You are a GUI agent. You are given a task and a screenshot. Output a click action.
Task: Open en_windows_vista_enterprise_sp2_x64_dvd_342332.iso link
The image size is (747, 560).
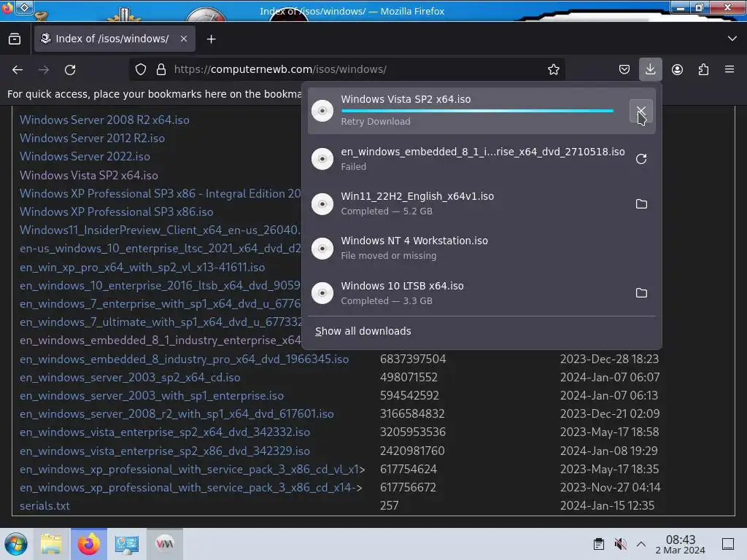164,432
